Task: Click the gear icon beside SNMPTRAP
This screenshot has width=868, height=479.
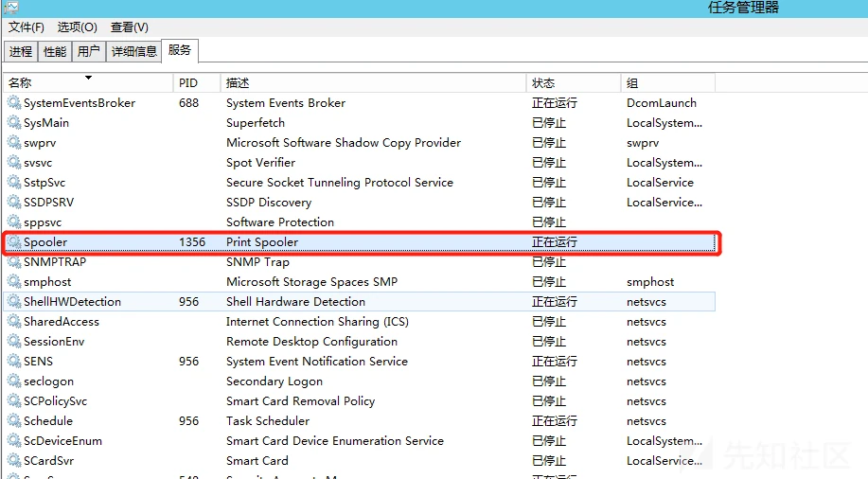Action: tap(14, 262)
